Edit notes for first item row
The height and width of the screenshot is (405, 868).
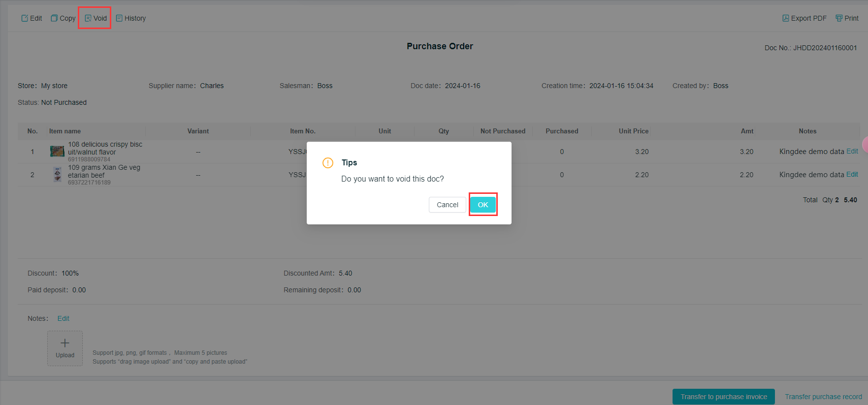click(x=852, y=152)
